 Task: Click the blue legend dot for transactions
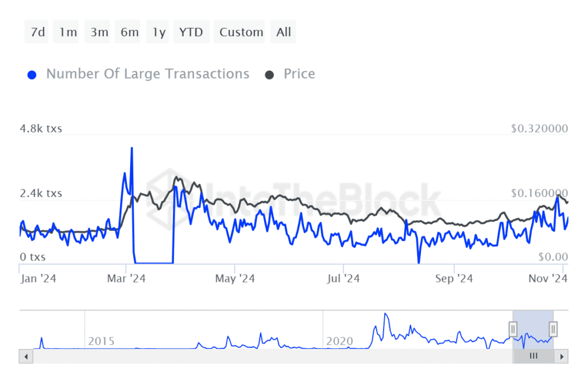coord(32,75)
